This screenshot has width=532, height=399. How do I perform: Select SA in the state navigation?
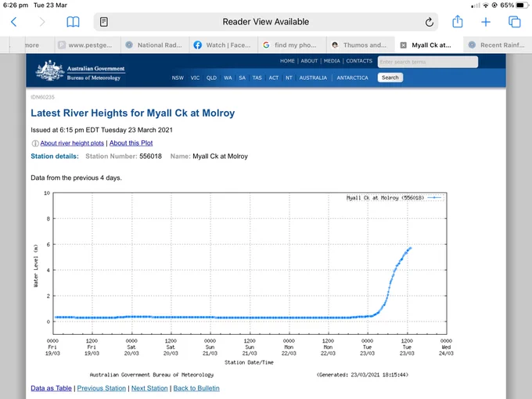(x=242, y=77)
